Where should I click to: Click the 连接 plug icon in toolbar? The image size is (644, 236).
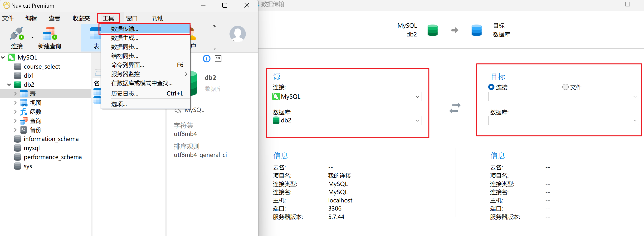click(x=17, y=34)
